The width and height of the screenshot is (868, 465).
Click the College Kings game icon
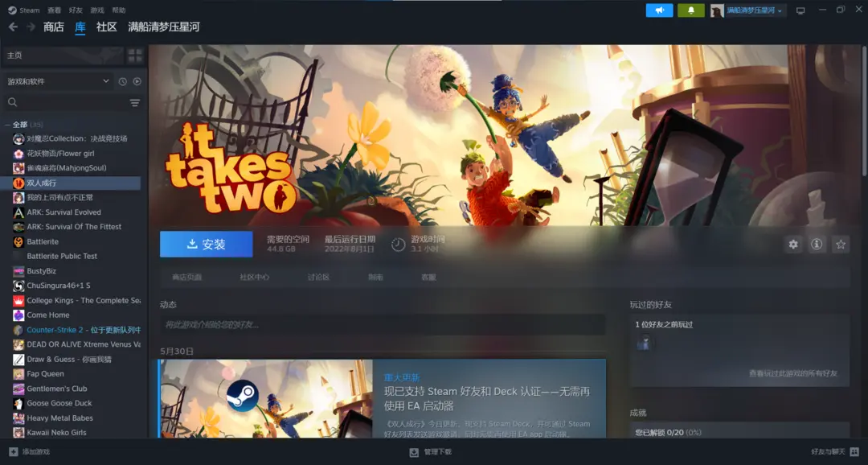point(18,300)
